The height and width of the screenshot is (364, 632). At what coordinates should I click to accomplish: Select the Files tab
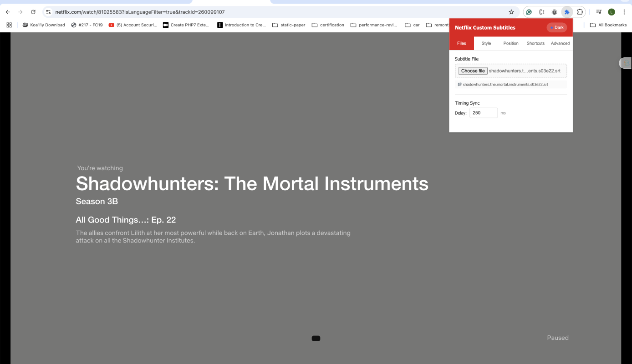tap(462, 43)
